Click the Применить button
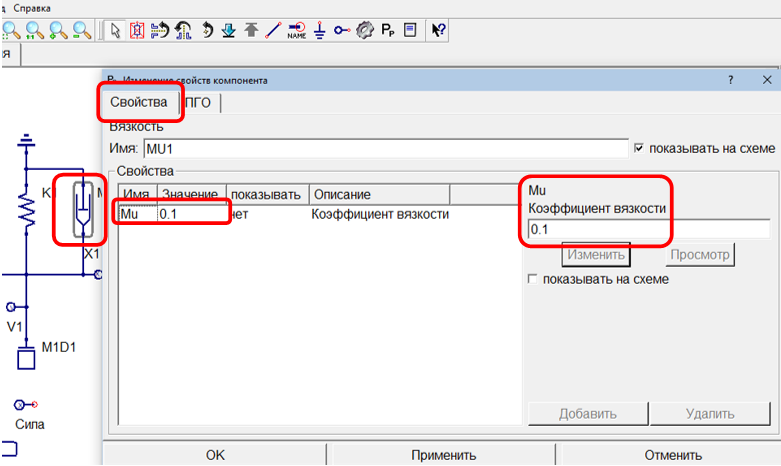Screen dimensions: 781x466 (x=443, y=455)
